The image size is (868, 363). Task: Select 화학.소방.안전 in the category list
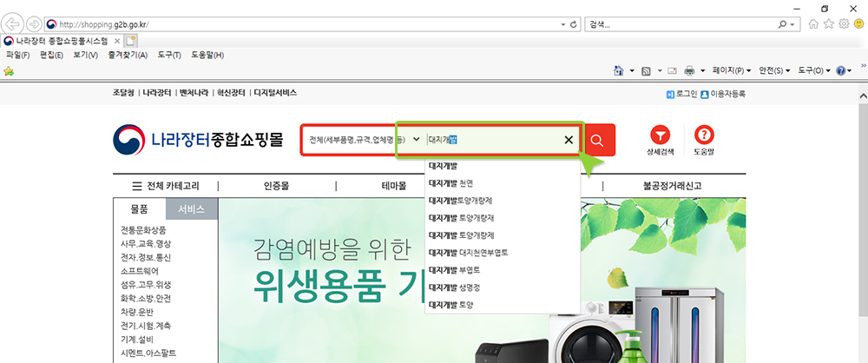tap(146, 298)
